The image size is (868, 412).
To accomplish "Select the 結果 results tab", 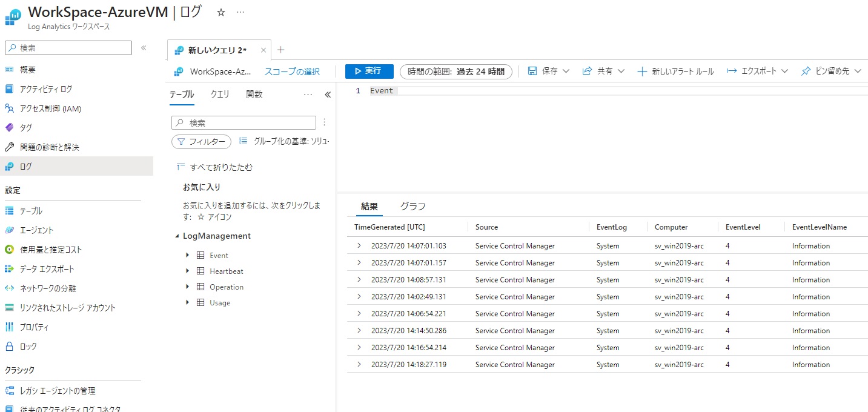I will click(369, 207).
